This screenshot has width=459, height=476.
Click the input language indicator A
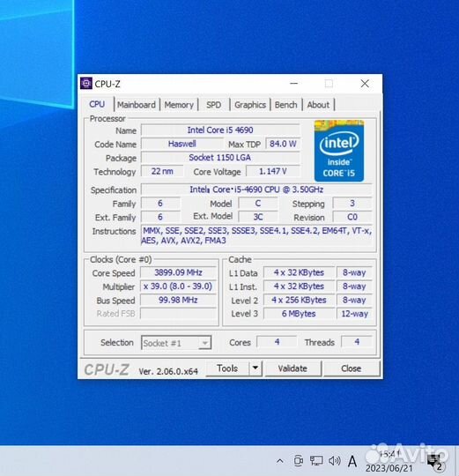point(352,461)
